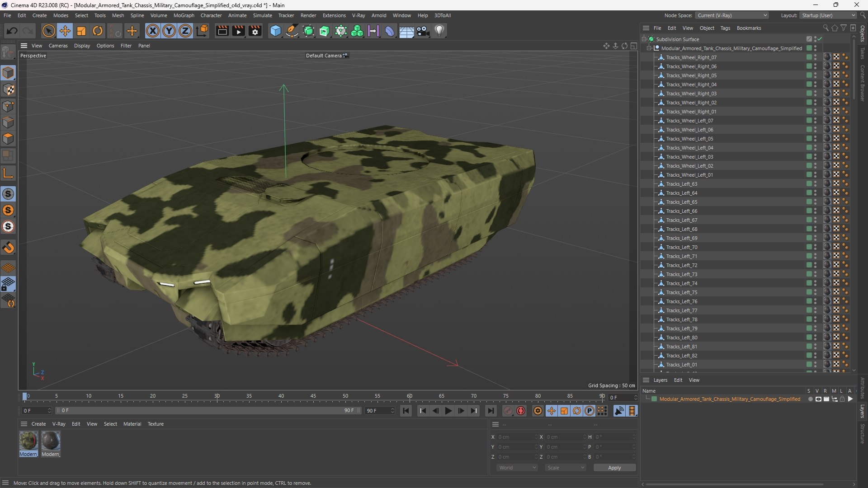Toggle Z axis lock

tap(185, 31)
